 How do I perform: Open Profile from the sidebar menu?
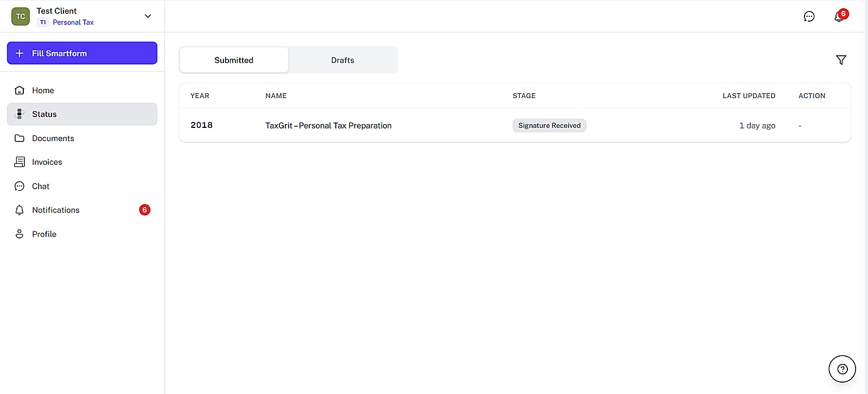coord(82,234)
